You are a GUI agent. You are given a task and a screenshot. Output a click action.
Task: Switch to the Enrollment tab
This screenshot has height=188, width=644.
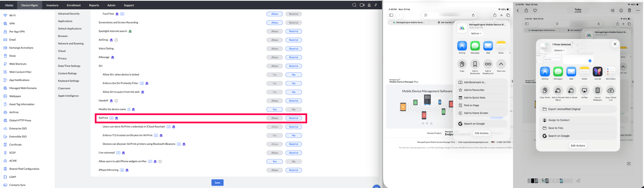click(74, 5)
